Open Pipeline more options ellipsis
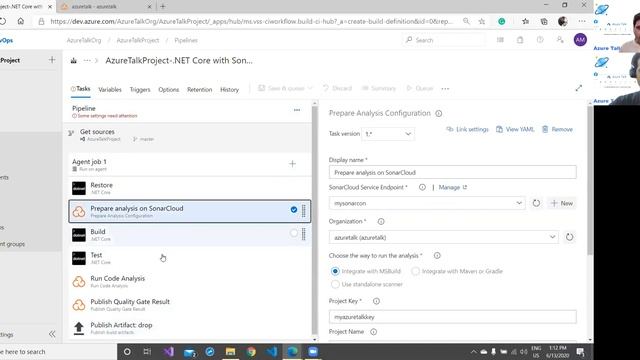 click(297, 110)
